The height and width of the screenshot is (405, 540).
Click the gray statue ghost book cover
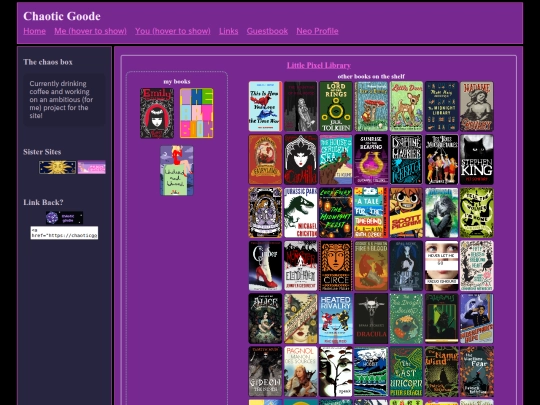click(301, 106)
